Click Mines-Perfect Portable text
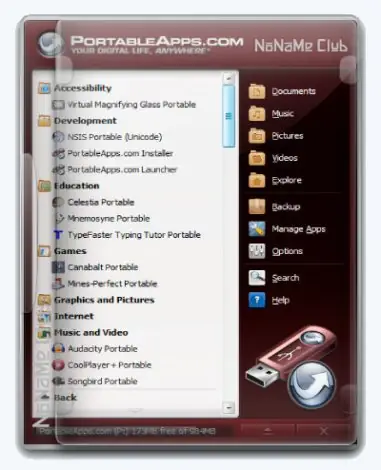 (x=112, y=284)
